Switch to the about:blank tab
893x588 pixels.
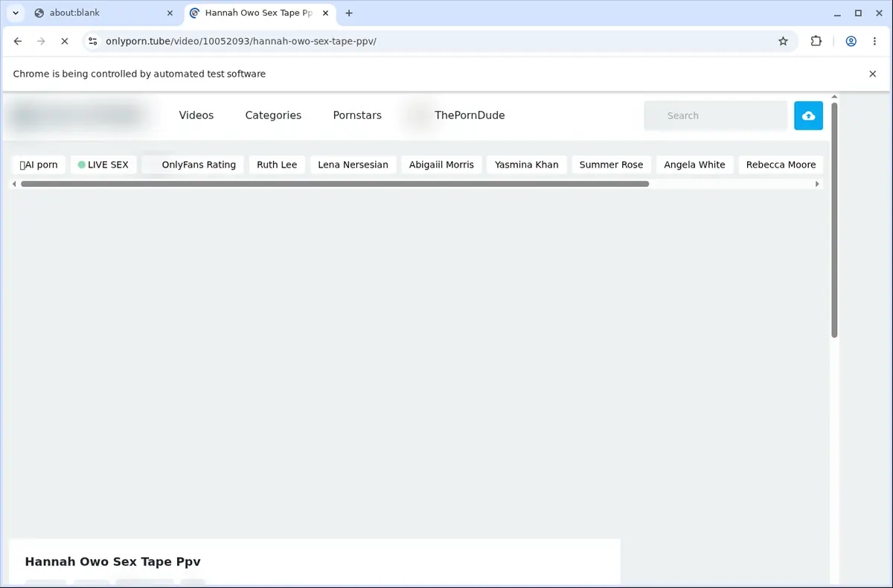pyautogui.click(x=104, y=13)
